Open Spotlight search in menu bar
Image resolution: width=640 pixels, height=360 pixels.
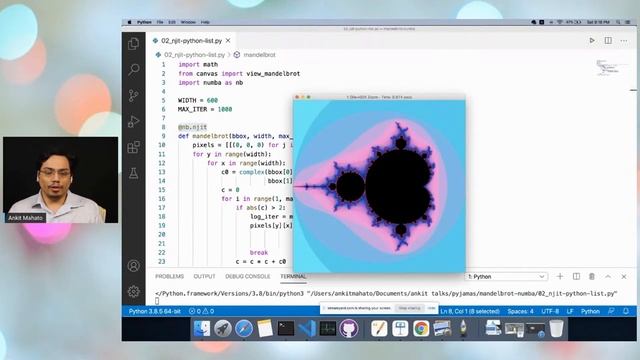pos(618,22)
